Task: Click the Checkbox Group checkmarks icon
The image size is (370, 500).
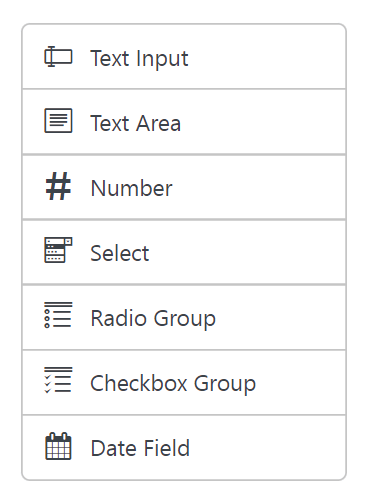Action: (58, 380)
